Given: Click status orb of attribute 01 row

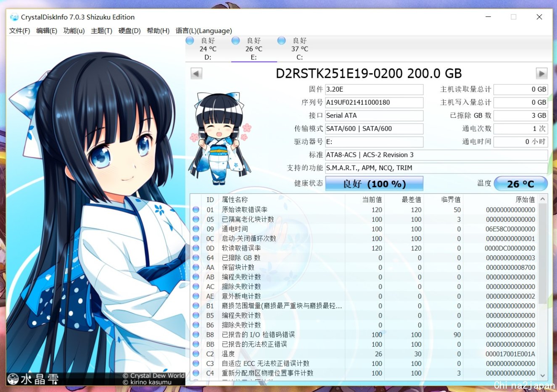Looking at the screenshot, I should pos(196,210).
